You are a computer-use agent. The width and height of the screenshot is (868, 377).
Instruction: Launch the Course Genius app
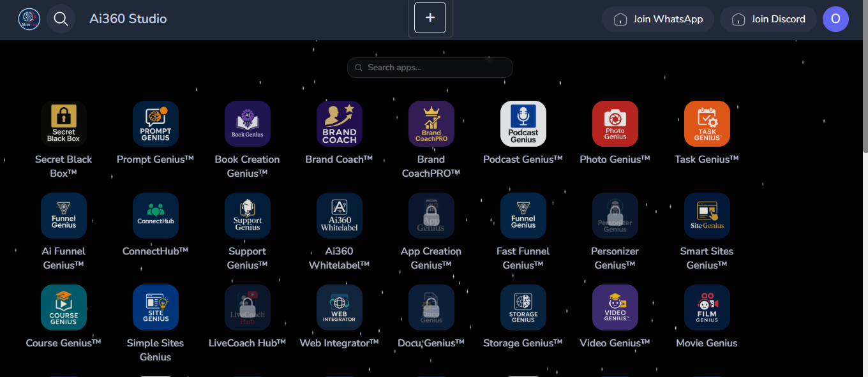pyautogui.click(x=64, y=307)
